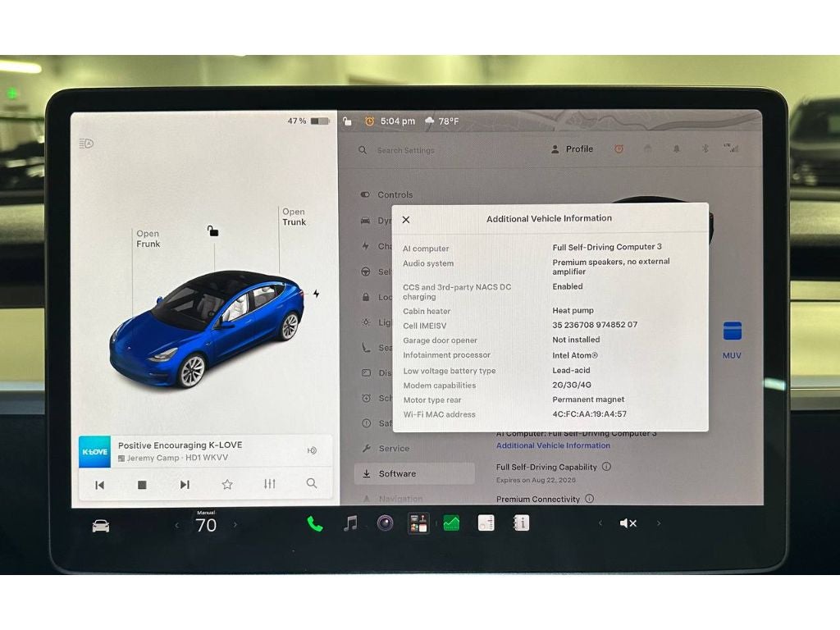Image resolution: width=840 pixels, height=630 pixels.
Task: Tap the 5:04 pm clock display
Action: 398,121
